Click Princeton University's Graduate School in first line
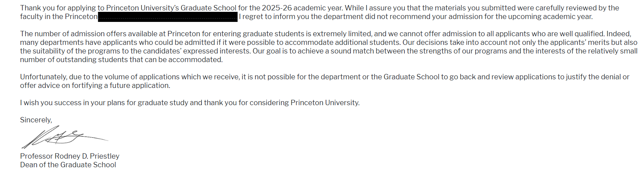This screenshot has width=644, height=173. [171, 8]
